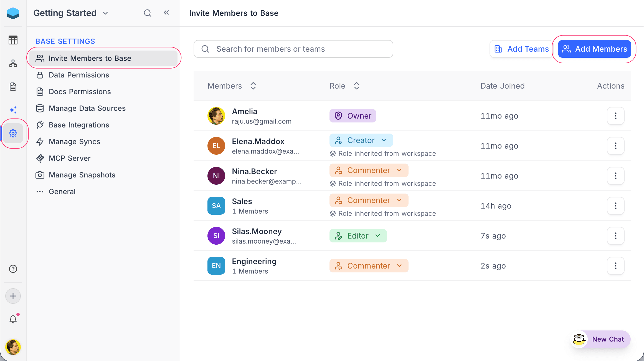This screenshot has width=644, height=361.
Task: Sort table by Role column
Action: coord(357,86)
